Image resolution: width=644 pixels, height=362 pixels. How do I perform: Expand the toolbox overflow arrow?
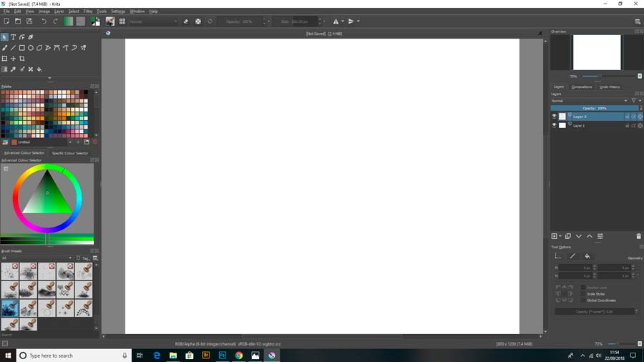pos(49,78)
